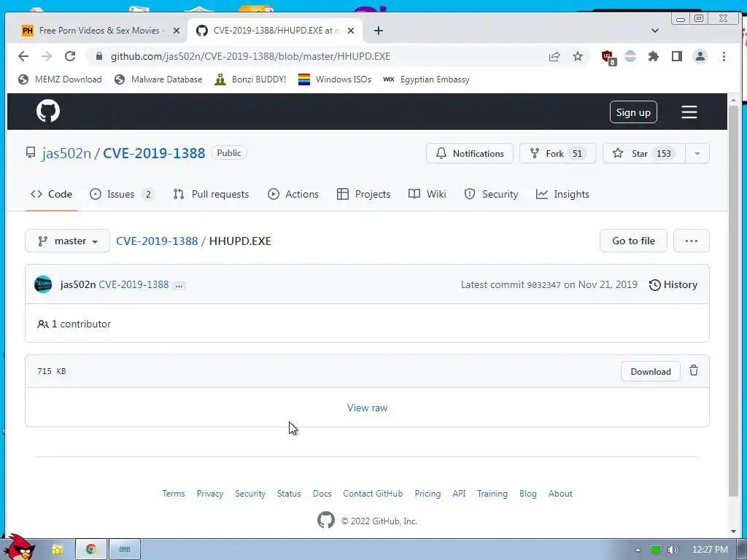Bookmark this page with the star icon
This screenshot has width=747, height=560.
point(578,57)
